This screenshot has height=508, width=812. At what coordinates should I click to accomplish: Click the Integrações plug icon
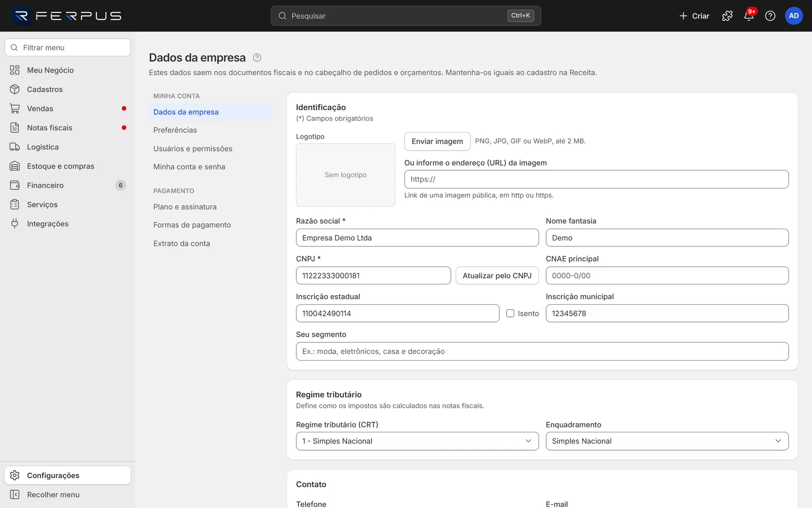15,224
